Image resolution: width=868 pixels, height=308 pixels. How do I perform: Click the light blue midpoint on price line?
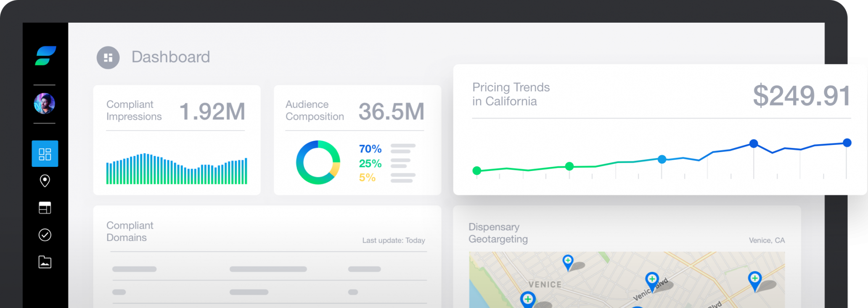point(662,159)
